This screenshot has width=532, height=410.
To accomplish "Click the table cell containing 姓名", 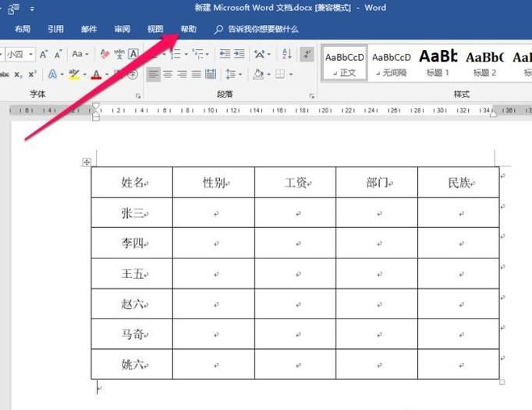I will [132, 182].
